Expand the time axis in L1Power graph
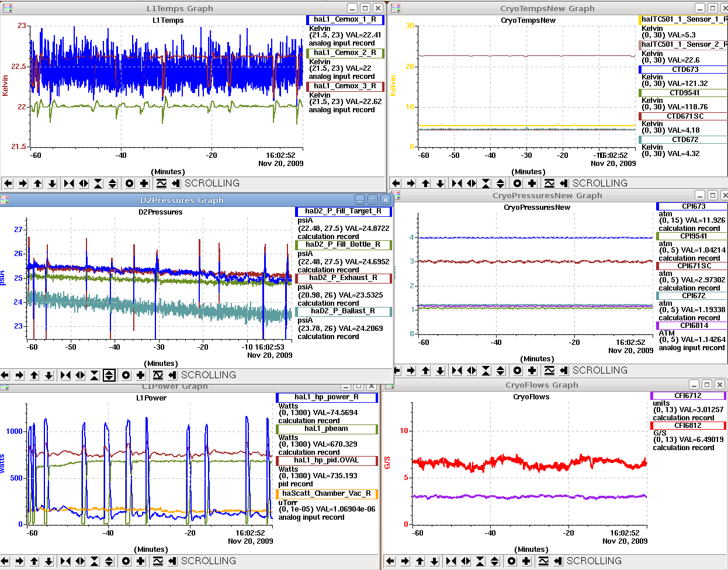Screen dimensions: 728x570 point(80,561)
